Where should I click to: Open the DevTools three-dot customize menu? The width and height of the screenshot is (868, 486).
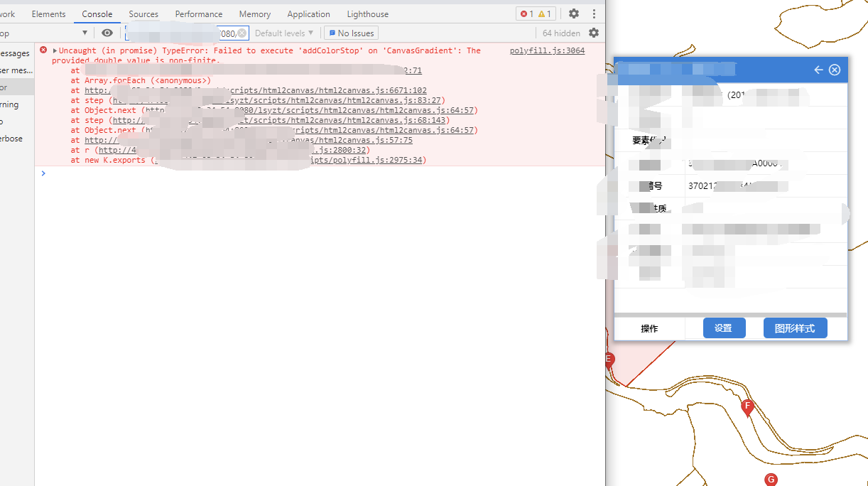(594, 13)
